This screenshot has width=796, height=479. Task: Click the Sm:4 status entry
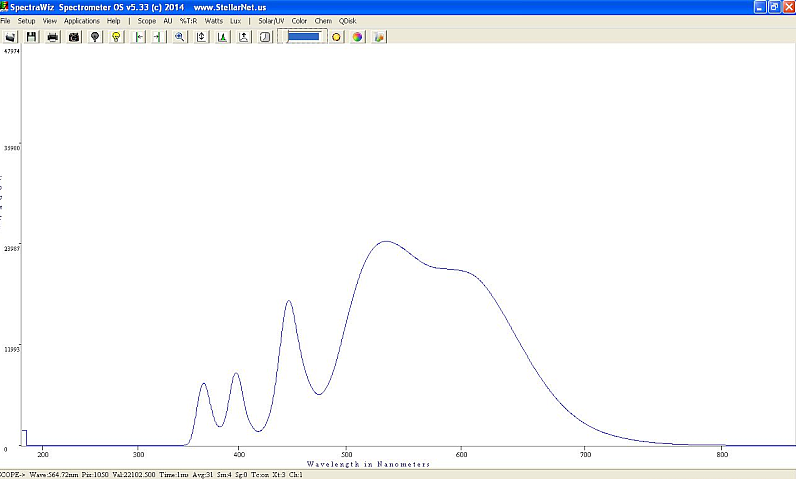pyautogui.click(x=224, y=475)
